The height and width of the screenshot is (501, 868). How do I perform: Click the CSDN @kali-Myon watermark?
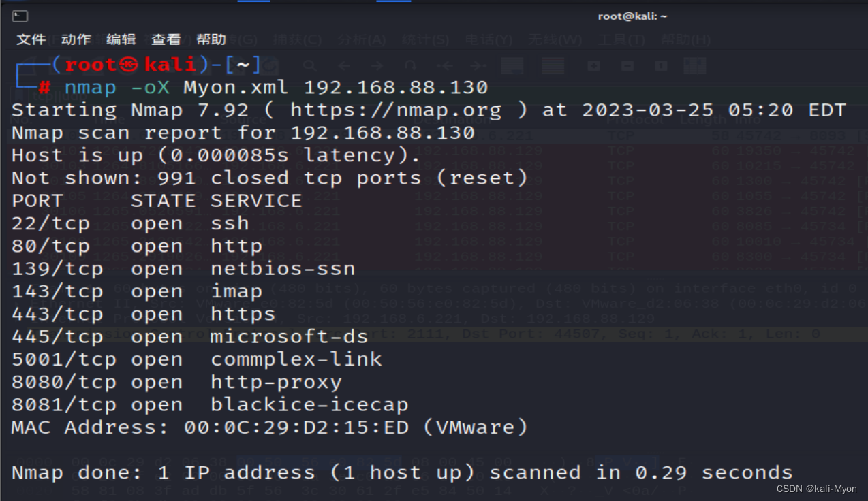(816, 488)
